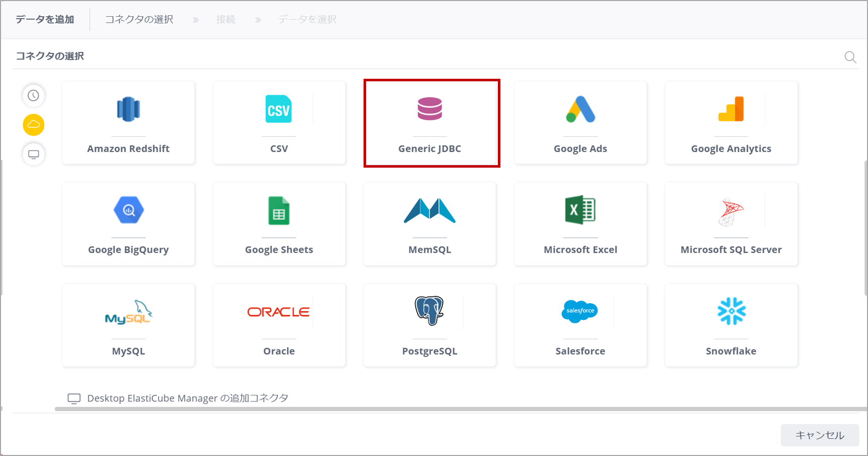Click the キャンセル button
This screenshot has width=868, height=456.
click(x=820, y=435)
